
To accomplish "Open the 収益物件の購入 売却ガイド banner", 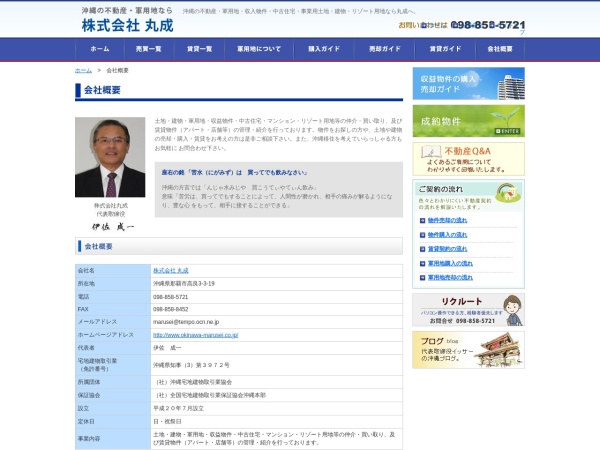I will pos(468,83).
